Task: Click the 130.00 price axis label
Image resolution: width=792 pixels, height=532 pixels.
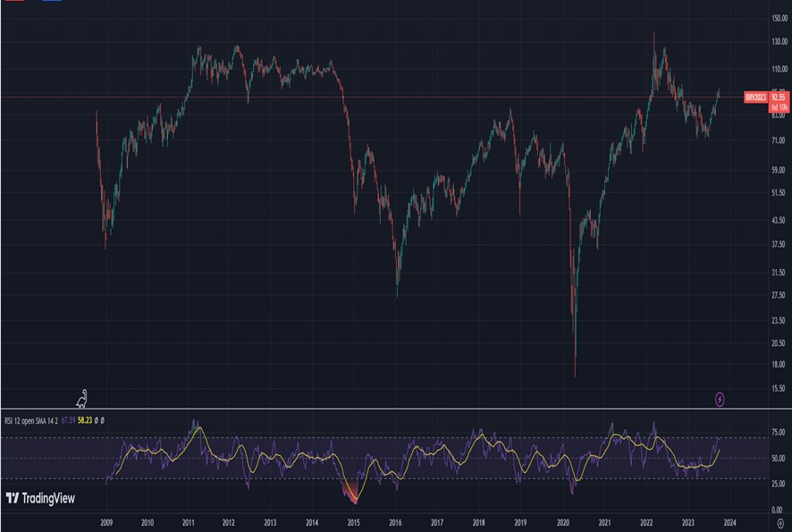Action: [779, 41]
